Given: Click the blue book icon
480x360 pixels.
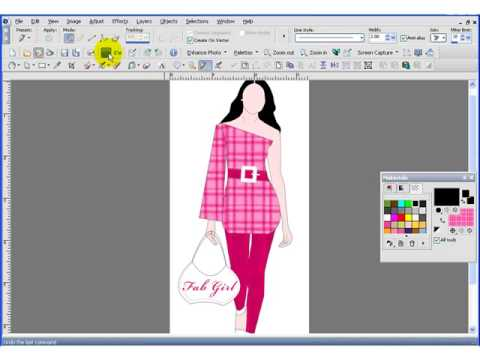Looking at the screenshot, I should tap(418, 53).
